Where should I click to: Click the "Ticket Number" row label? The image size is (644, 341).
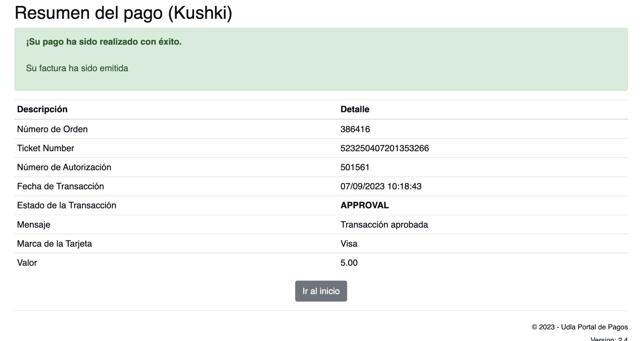45,148
